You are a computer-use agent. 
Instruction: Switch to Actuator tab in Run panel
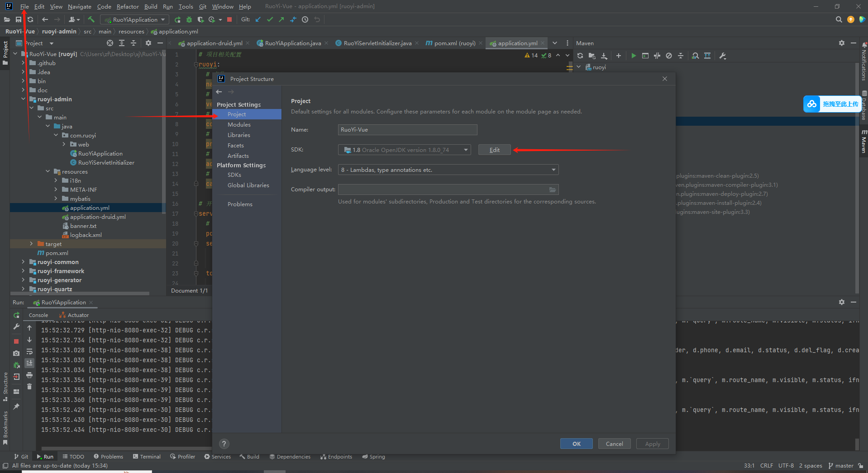74,315
